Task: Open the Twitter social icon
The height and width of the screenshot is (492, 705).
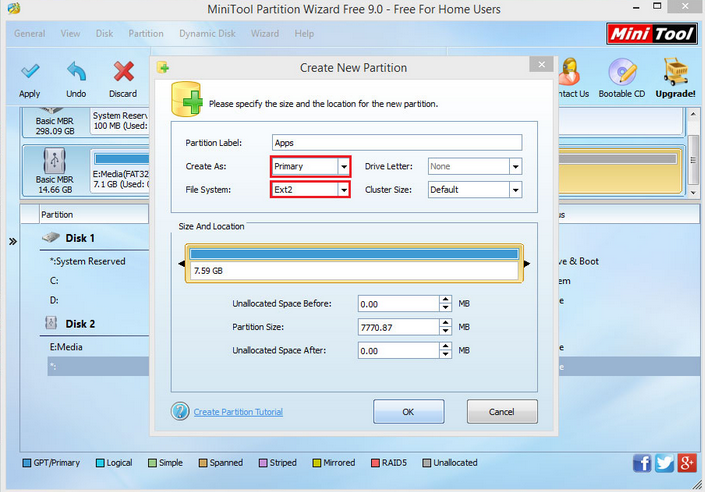Action: [664, 463]
